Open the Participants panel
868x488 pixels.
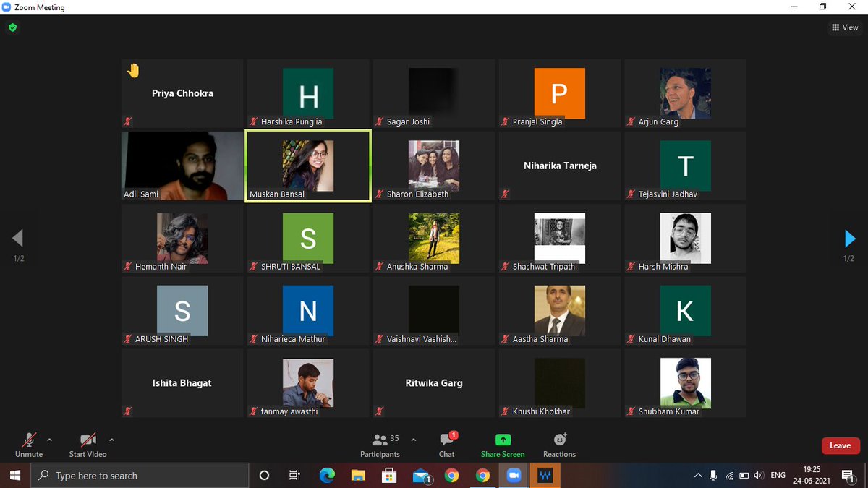(380, 445)
